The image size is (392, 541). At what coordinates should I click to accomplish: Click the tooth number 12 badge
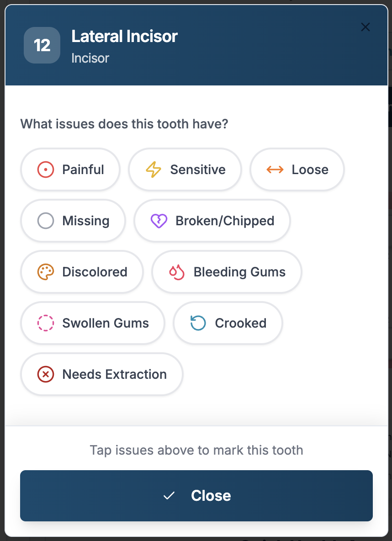point(42,45)
